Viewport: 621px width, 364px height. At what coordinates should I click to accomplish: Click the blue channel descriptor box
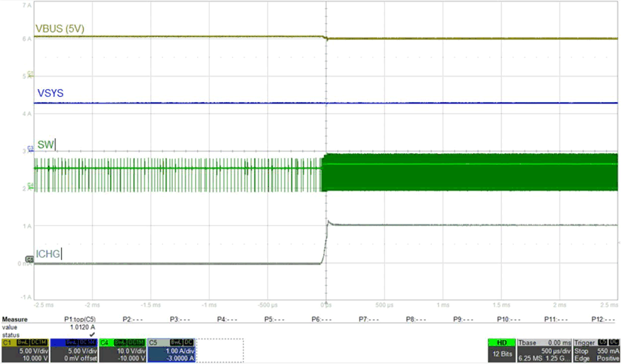73,350
